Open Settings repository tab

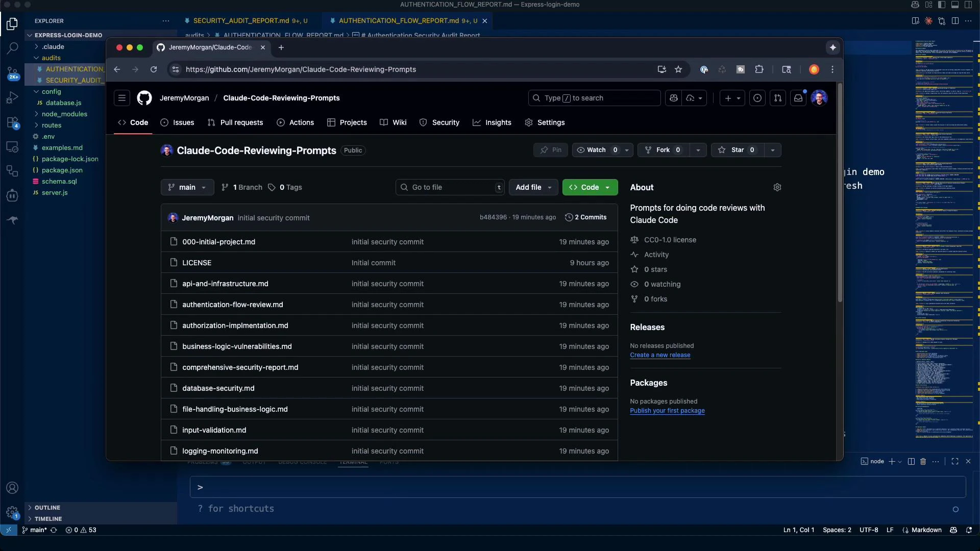point(545,122)
